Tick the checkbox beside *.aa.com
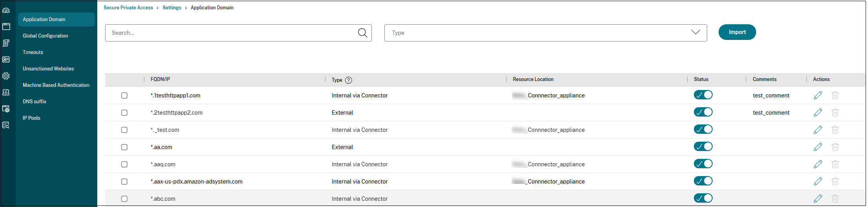This screenshot has height=207, width=868. [x=124, y=147]
